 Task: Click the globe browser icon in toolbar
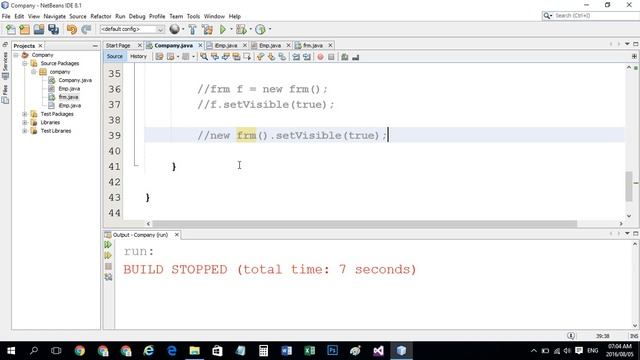tap(174, 29)
